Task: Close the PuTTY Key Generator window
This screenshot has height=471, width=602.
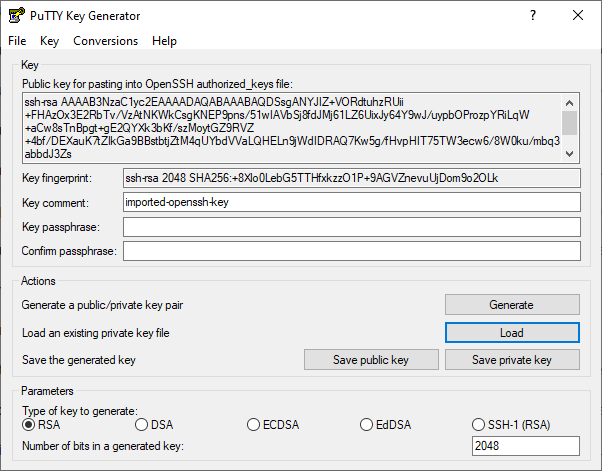Action: tap(578, 15)
